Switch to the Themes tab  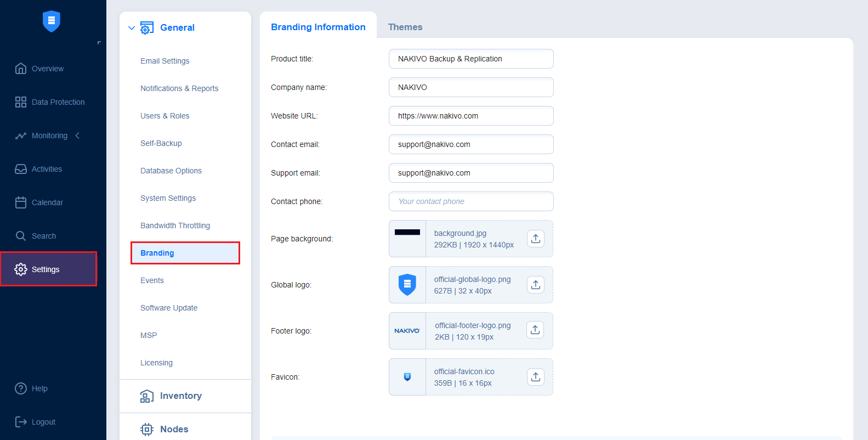[x=405, y=27]
